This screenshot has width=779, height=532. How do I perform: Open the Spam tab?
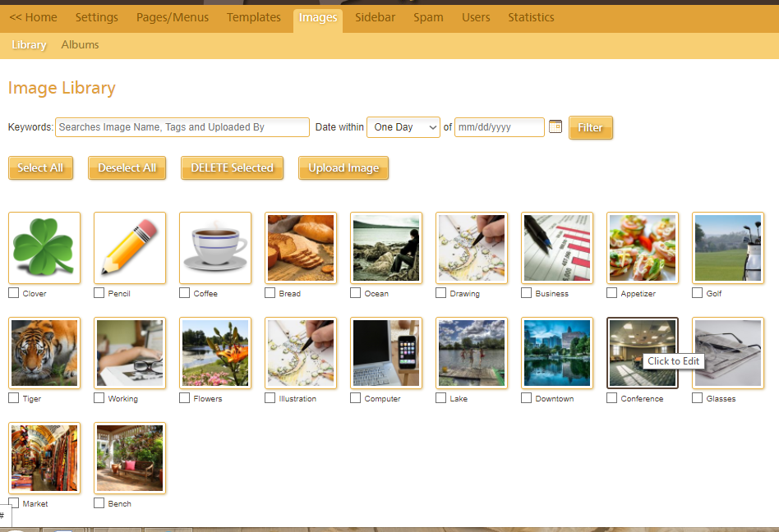428,17
